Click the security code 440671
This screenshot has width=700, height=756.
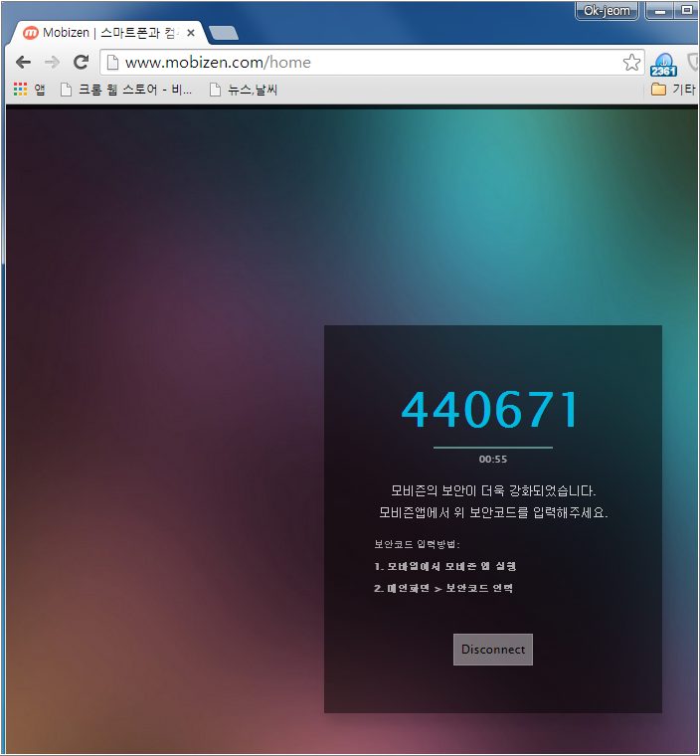pyautogui.click(x=490, y=410)
